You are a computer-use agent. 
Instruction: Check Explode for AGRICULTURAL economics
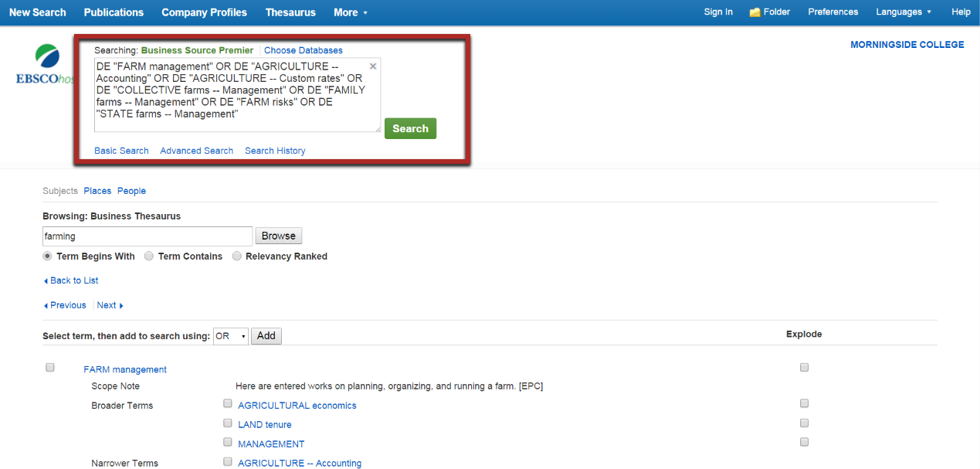pyautogui.click(x=804, y=403)
